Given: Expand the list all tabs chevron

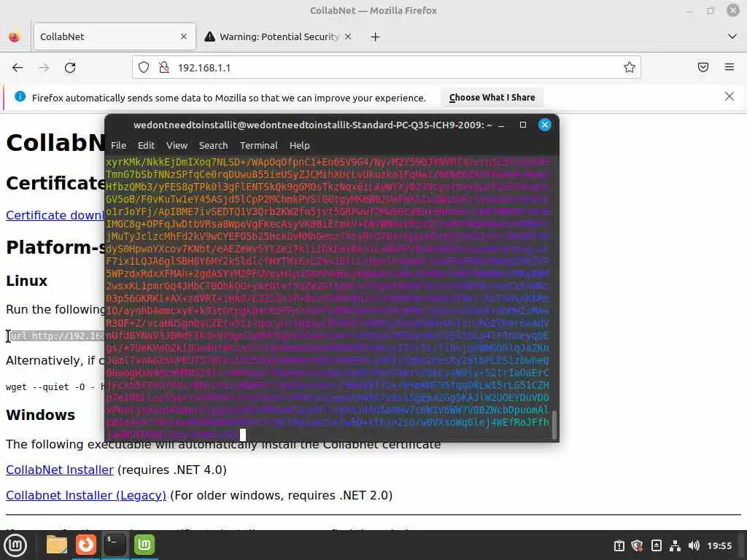Looking at the screenshot, I should coord(732,36).
